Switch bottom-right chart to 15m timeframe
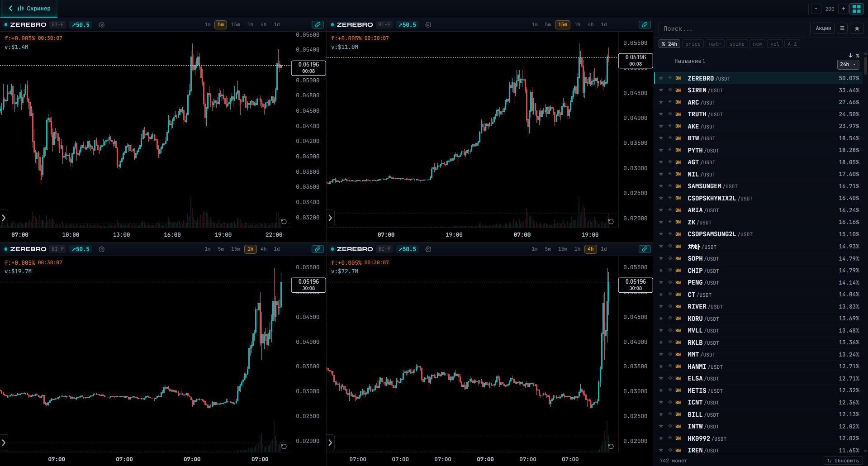This screenshot has height=466, width=868. pyautogui.click(x=563, y=249)
